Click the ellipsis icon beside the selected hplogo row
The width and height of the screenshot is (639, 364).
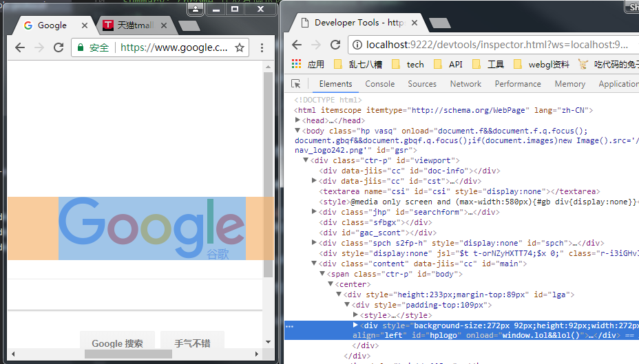(289, 327)
